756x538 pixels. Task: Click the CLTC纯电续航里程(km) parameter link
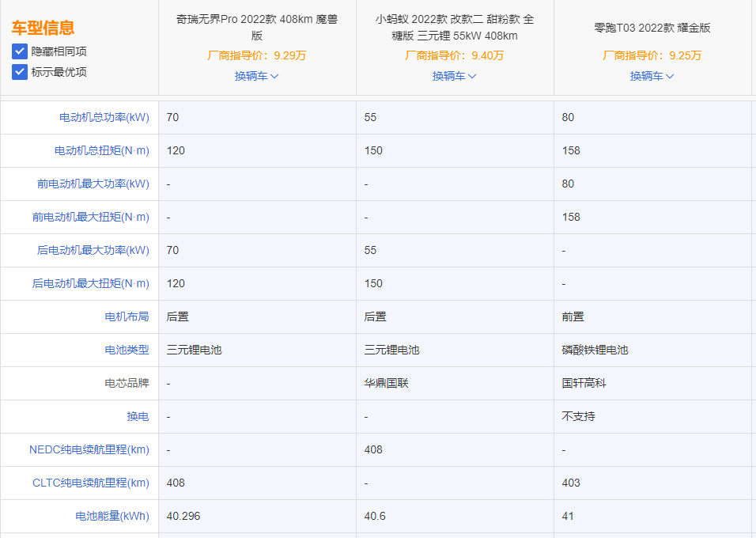coord(91,483)
